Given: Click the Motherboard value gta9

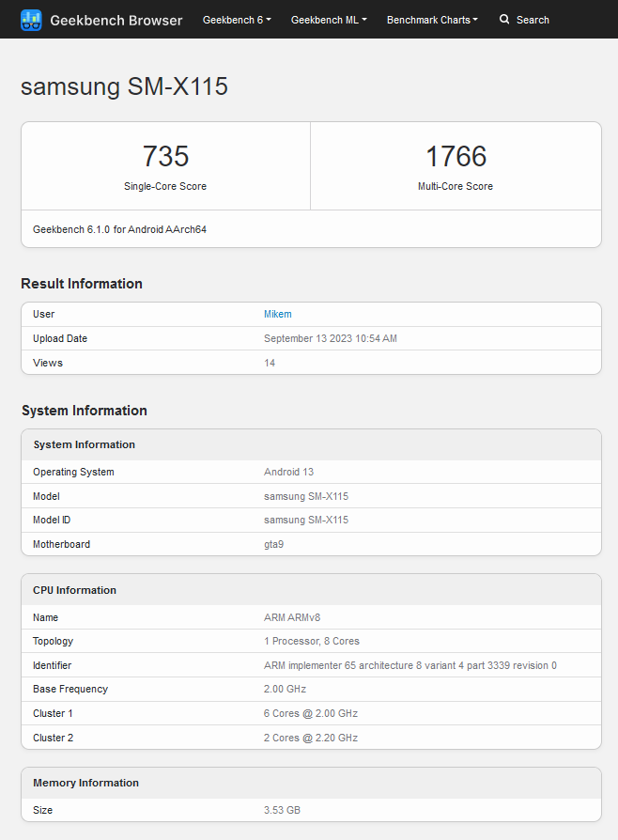Looking at the screenshot, I should coord(273,544).
